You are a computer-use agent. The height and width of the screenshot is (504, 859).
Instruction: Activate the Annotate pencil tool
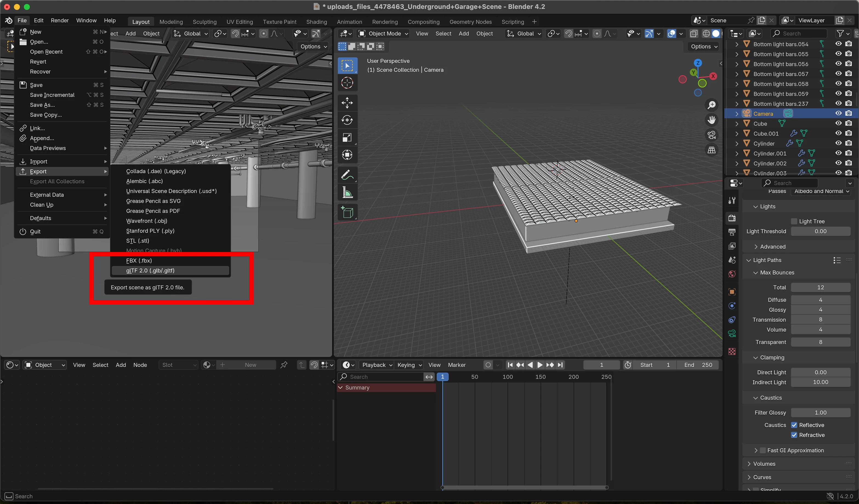click(347, 175)
